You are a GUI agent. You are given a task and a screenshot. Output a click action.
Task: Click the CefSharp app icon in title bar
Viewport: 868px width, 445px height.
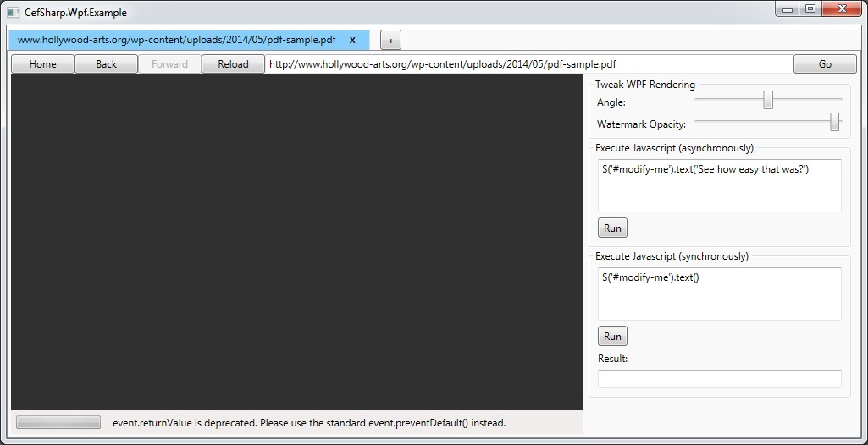tap(14, 12)
